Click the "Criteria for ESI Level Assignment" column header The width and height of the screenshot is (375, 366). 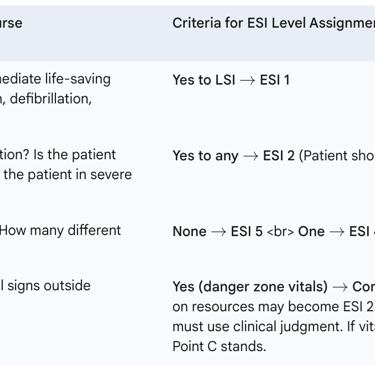pos(274,23)
